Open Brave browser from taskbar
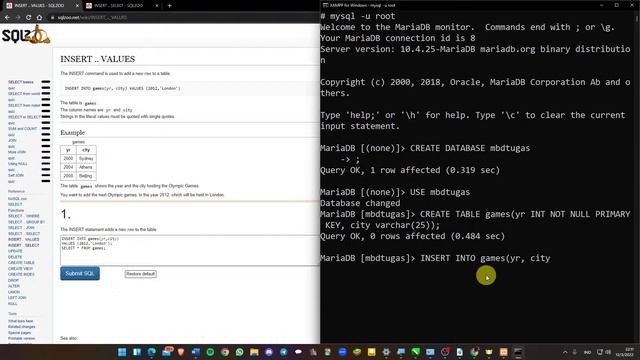Viewport: 640px width, 360px height. (181, 352)
